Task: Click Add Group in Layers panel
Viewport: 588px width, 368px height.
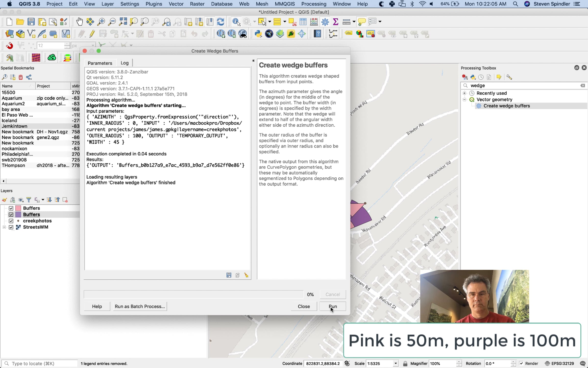Action: tap(13, 200)
